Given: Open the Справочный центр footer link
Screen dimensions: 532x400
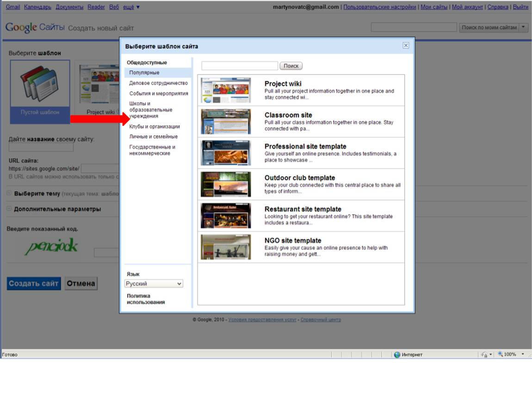Looking at the screenshot, I should click(x=321, y=319).
